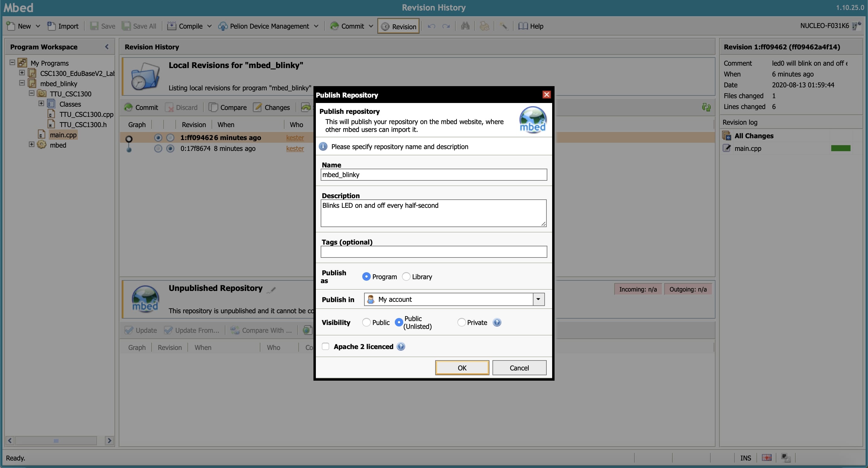Collapse the mbed_blinky tree node
Viewport: 868px width, 468px height.
(22, 83)
